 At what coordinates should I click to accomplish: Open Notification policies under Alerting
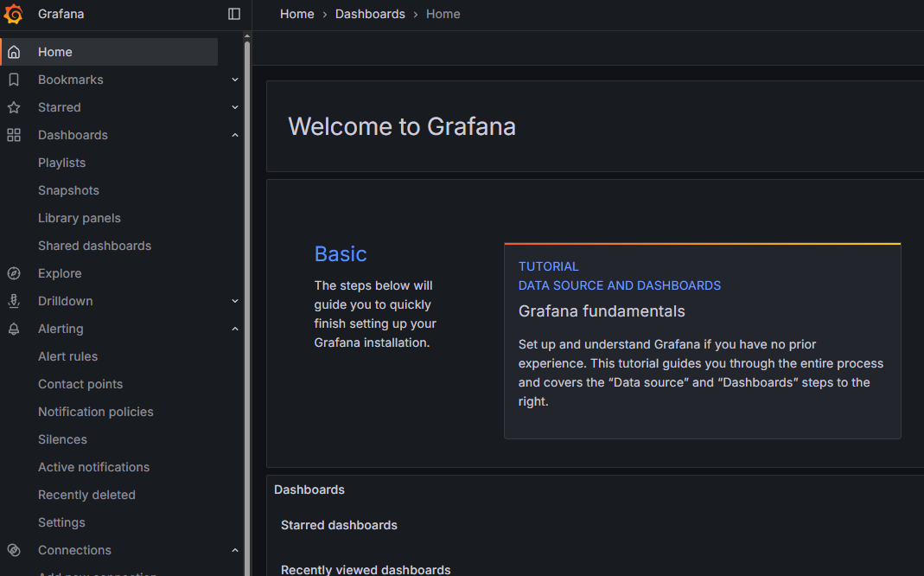click(96, 412)
